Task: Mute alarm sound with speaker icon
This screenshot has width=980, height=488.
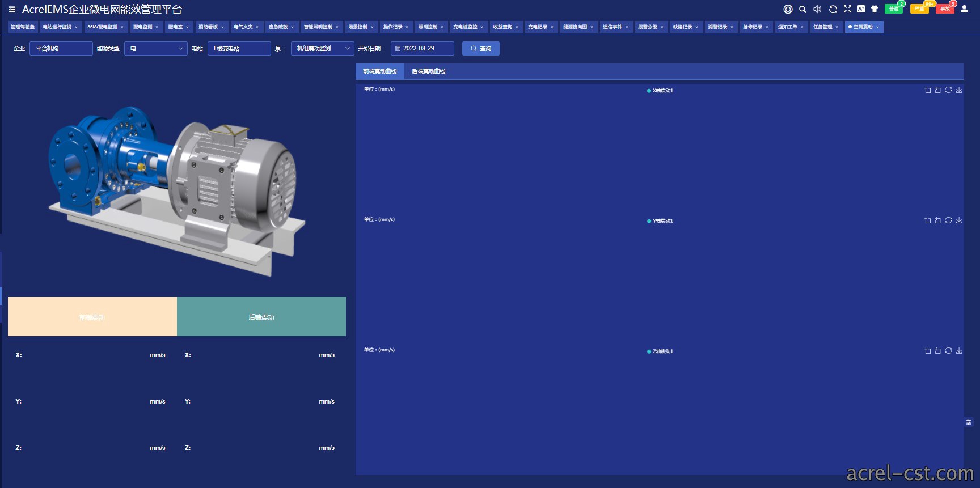Action: [x=817, y=9]
